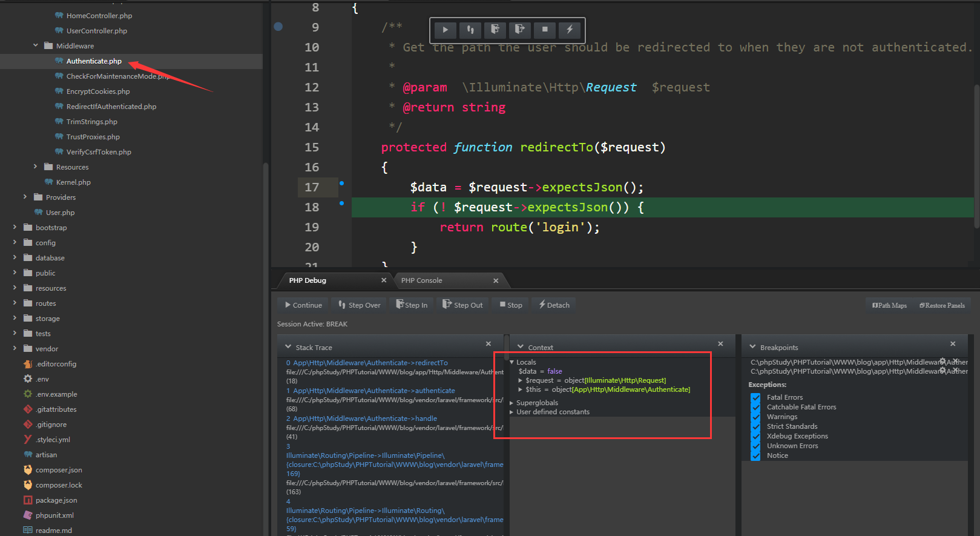Open composer.lock in the file tree
The image size is (980, 536).
(59, 485)
